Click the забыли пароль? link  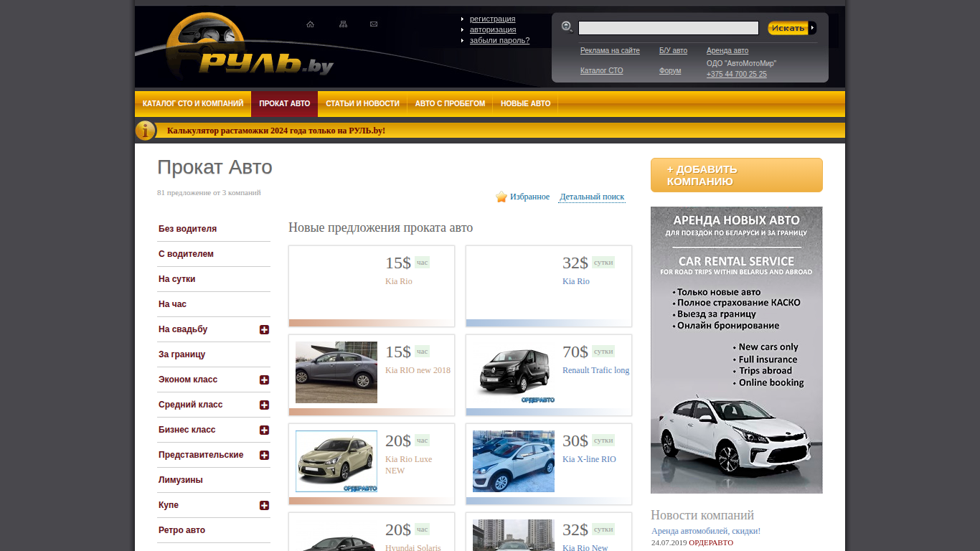click(x=499, y=40)
